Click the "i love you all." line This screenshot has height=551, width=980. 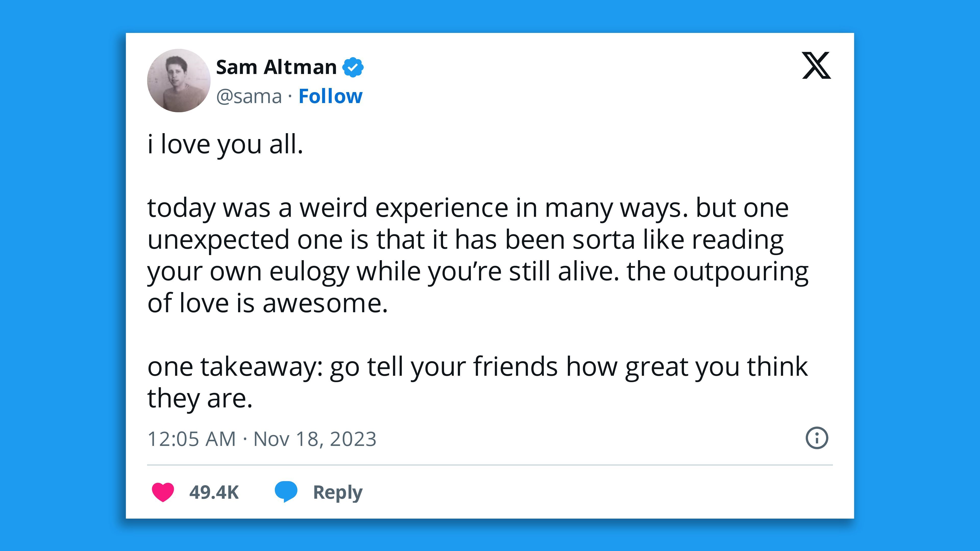click(x=225, y=145)
